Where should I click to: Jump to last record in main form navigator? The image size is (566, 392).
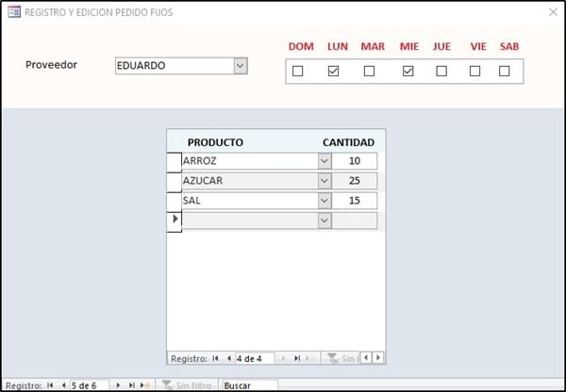click(131, 385)
